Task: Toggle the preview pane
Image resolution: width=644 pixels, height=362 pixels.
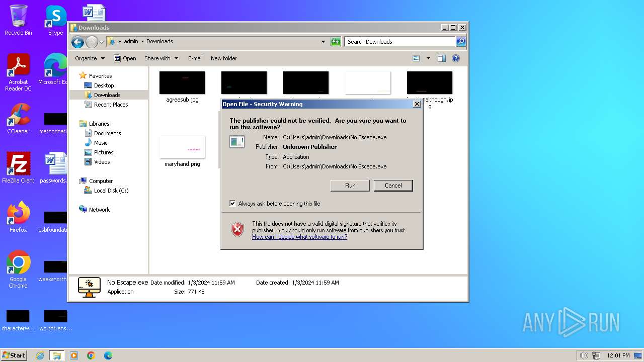Action: 441,58
